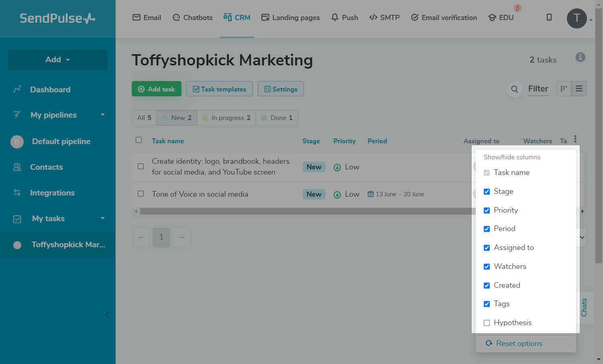This screenshot has height=364, width=603.
Task: Open the info icon beside tasks count
Action: click(580, 57)
